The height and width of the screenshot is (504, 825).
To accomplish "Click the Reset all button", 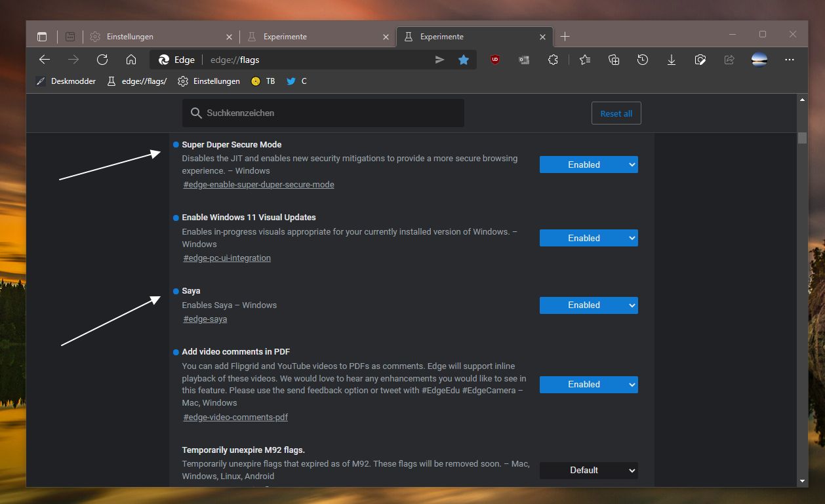I will [616, 113].
